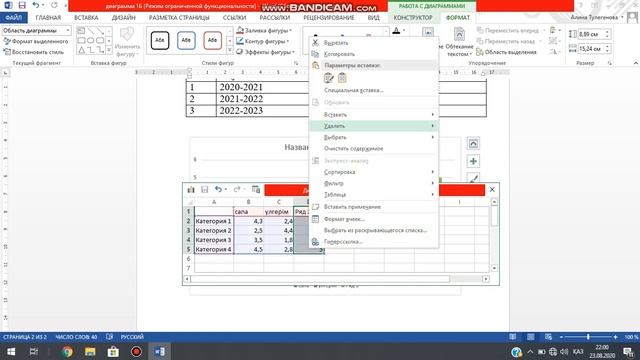The image size is (640, 360).
Task: Click Область выделения in Упорядочение group
Action: click(507, 52)
